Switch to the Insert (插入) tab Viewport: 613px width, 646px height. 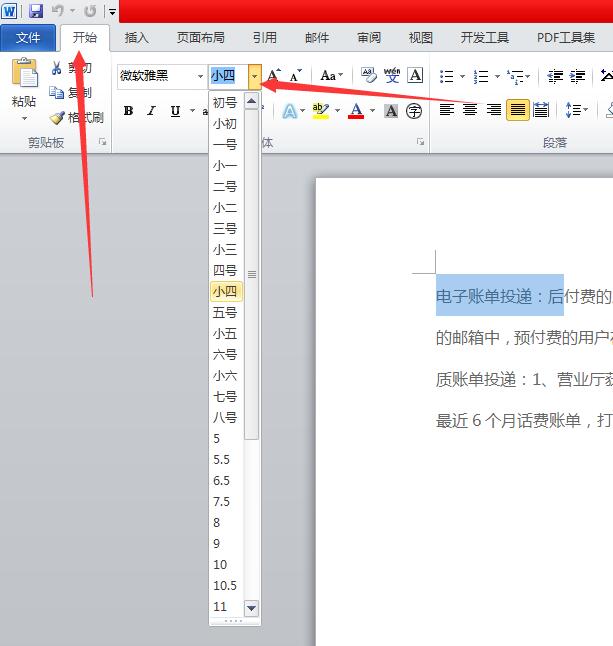(137, 38)
